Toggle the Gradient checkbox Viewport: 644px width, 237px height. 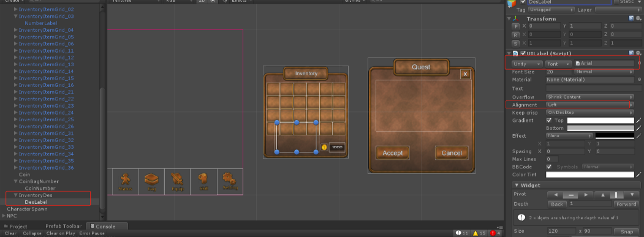coord(549,121)
